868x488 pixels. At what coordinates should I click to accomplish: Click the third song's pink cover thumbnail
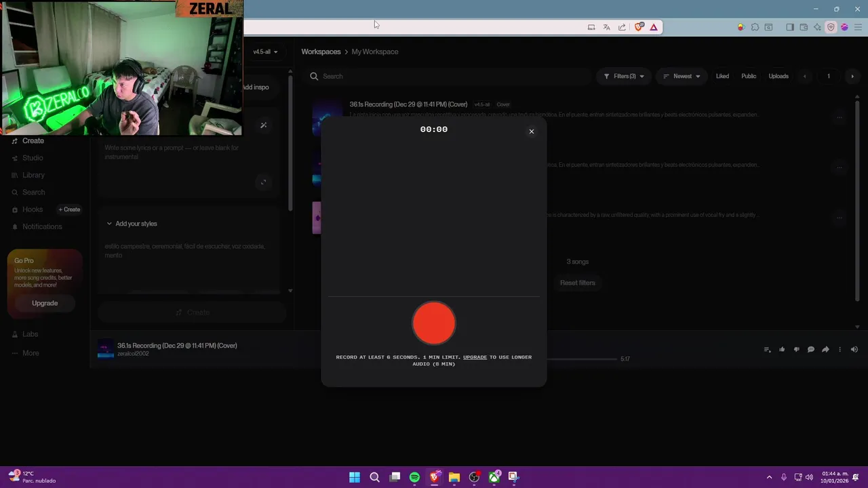pyautogui.click(x=317, y=218)
